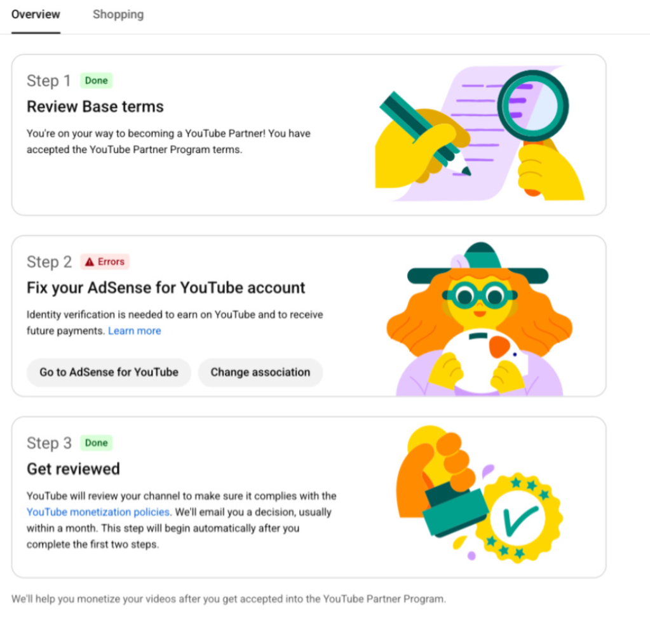The image size is (650, 644).
Task: Click the checkmark seal stamp illustration
Action: click(518, 518)
